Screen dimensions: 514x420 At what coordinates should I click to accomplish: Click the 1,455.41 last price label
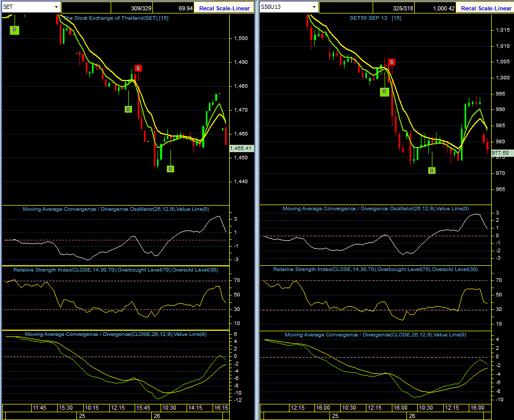click(x=241, y=148)
